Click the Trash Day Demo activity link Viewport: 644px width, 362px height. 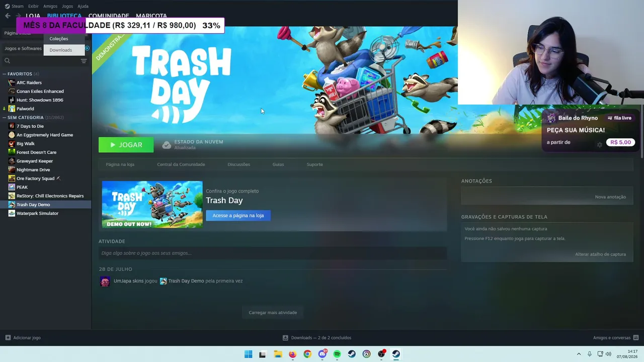pyautogui.click(x=186, y=281)
